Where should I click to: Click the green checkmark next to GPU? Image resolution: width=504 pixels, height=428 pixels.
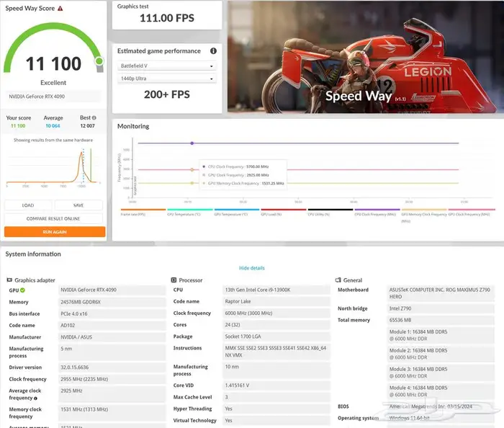pyautogui.click(x=22, y=290)
